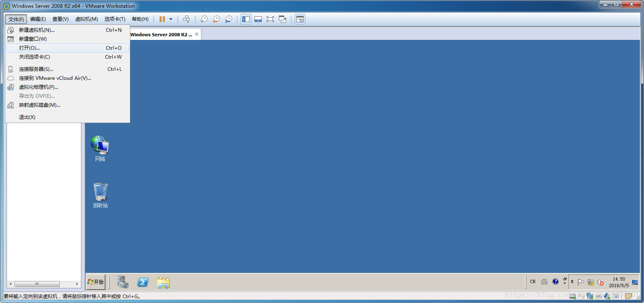The height and width of the screenshot is (303, 644).
Task: Choose 连接服务器(S) menu entry
Action: 68,69
